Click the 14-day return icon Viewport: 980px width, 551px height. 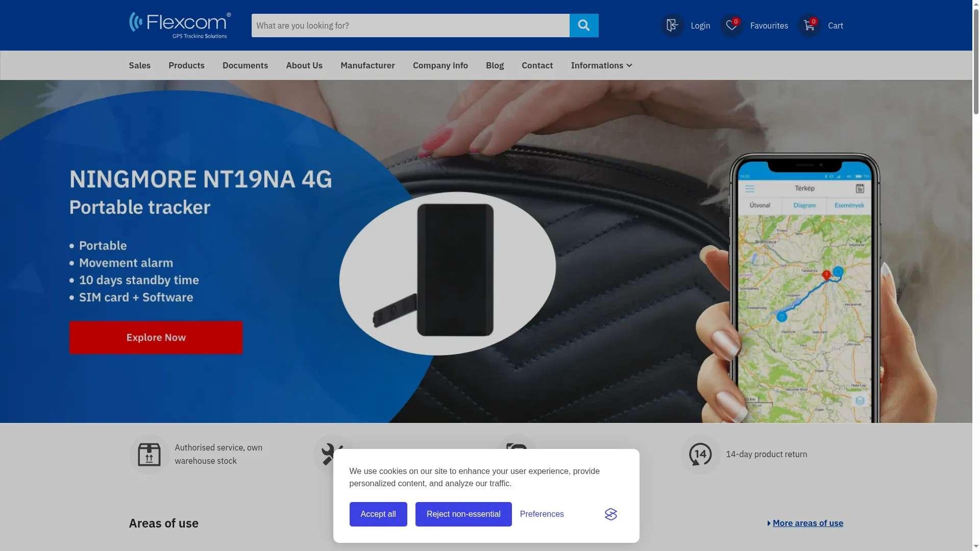(x=700, y=454)
